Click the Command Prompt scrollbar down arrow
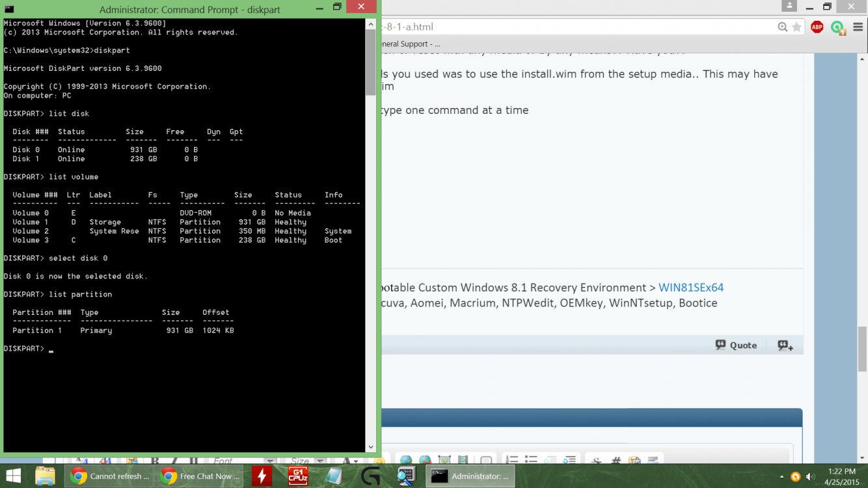 tap(371, 447)
